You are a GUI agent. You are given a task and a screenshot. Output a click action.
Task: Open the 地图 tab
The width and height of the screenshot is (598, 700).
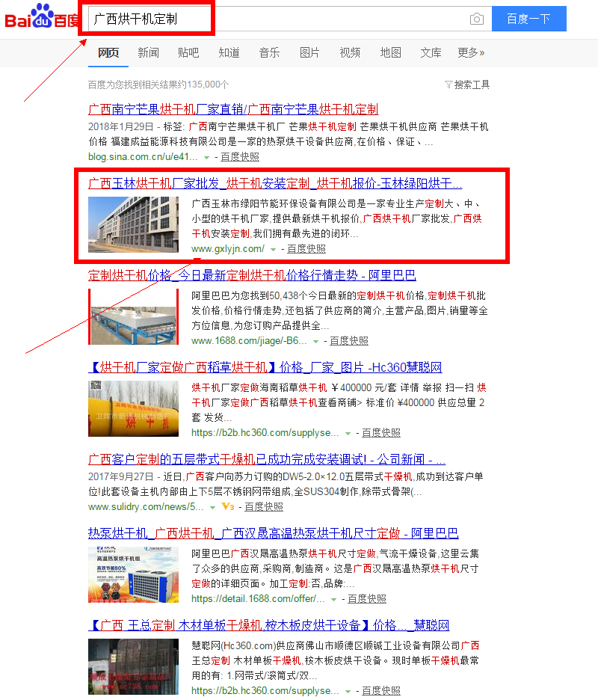click(390, 52)
